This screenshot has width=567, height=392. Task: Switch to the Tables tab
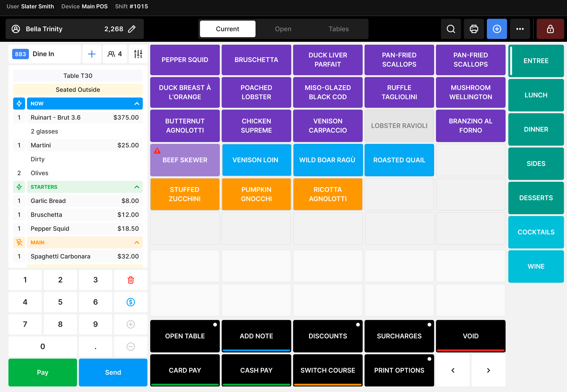pyautogui.click(x=339, y=29)
